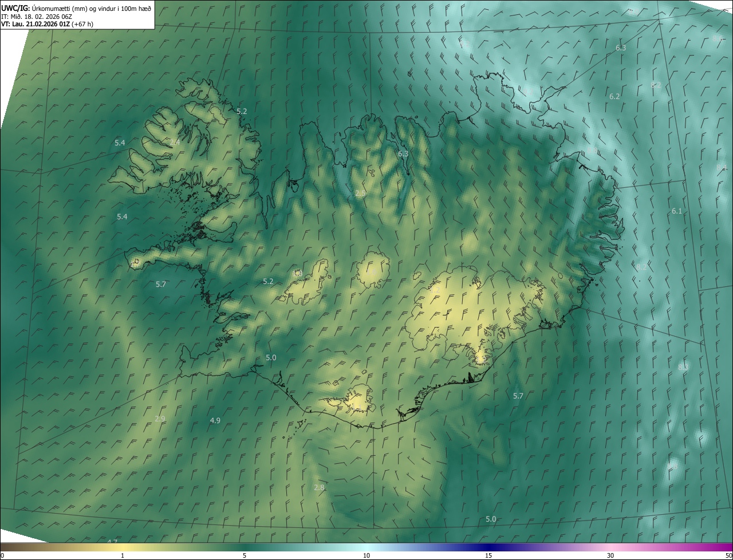This screenshot has height=560, width=733.
Task: Click the title "Úrkomumætti (mm) og vindur í 100m hæð"
Action: (91, 8)
